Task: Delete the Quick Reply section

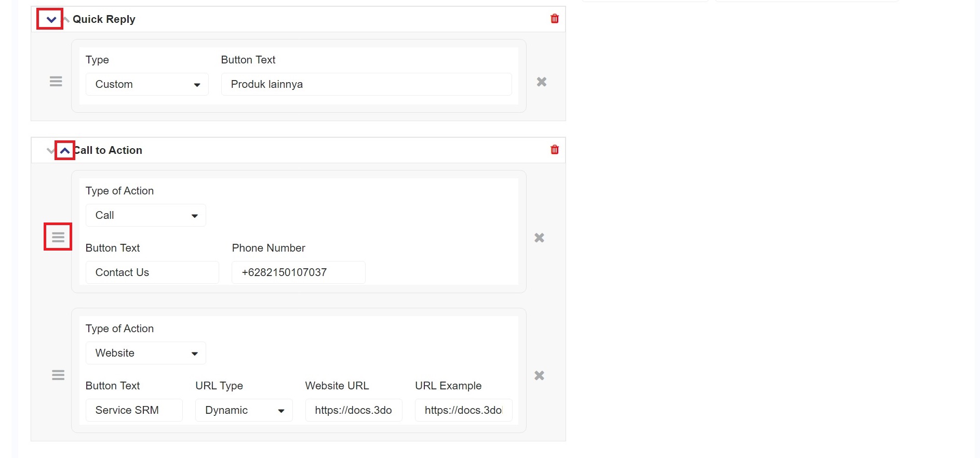Action: pyautogui.click(x=555, y=19)
